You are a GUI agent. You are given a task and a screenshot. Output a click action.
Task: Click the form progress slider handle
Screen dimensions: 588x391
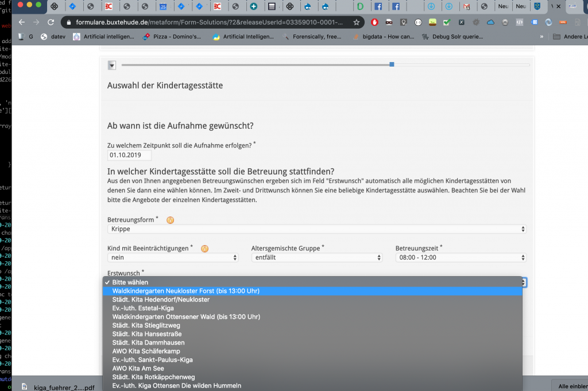pos(392,64)
